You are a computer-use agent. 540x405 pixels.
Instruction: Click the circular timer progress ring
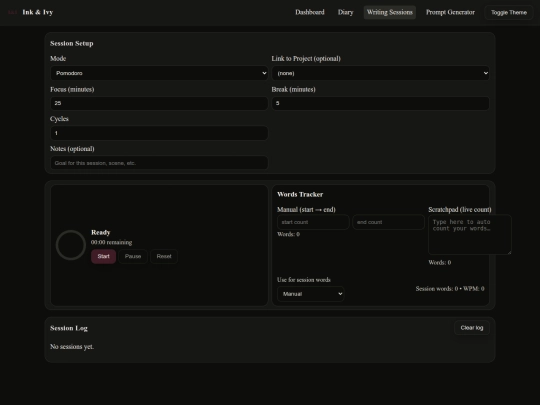click(71, 245)
